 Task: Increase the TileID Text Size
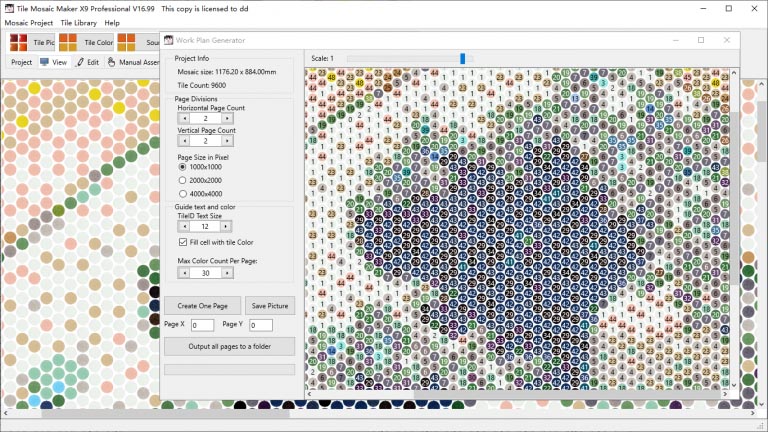tap(225, 226)
